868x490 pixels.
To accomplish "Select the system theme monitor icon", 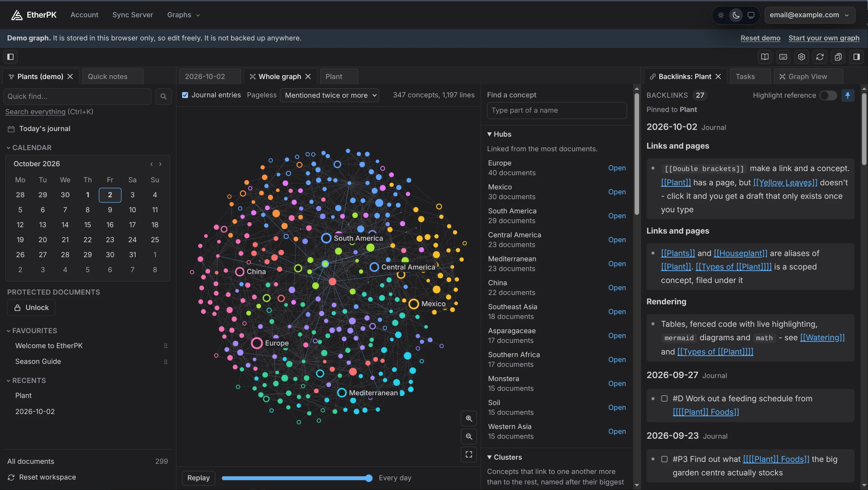I will (x=751, y=15).
